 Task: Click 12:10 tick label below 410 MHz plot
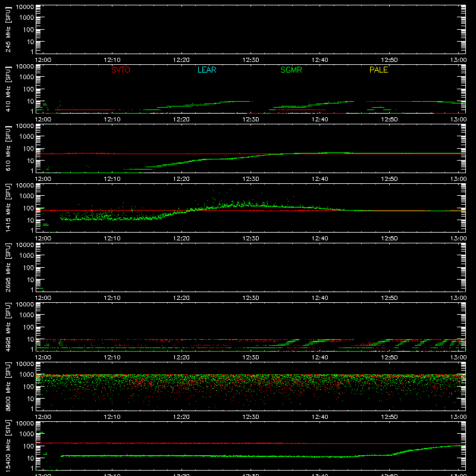coord(112,120)
